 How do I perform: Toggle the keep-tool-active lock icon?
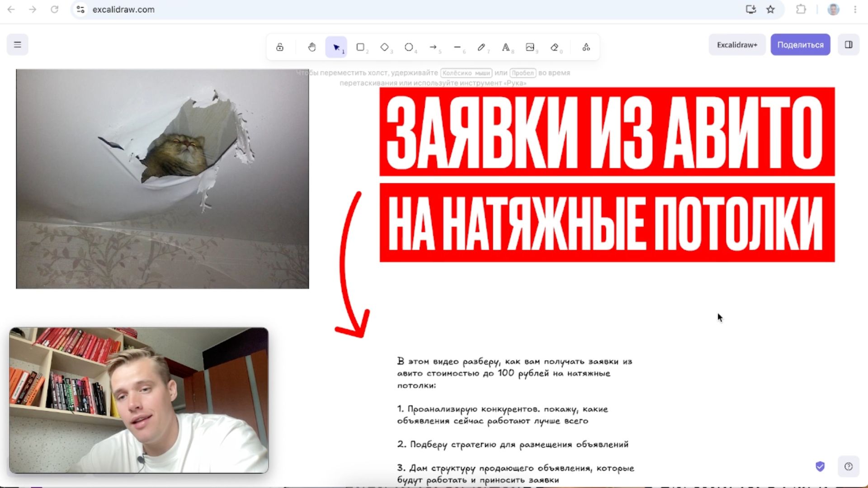[280, 47]
